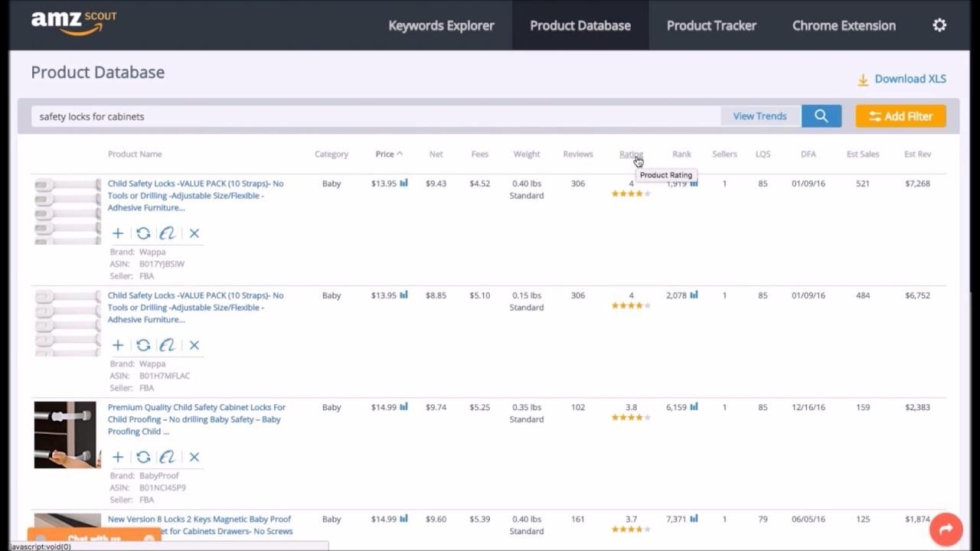Screen dimensions: 980x551
Task: Open Keywords Explorer tab
Action: (x=441, y=25)
